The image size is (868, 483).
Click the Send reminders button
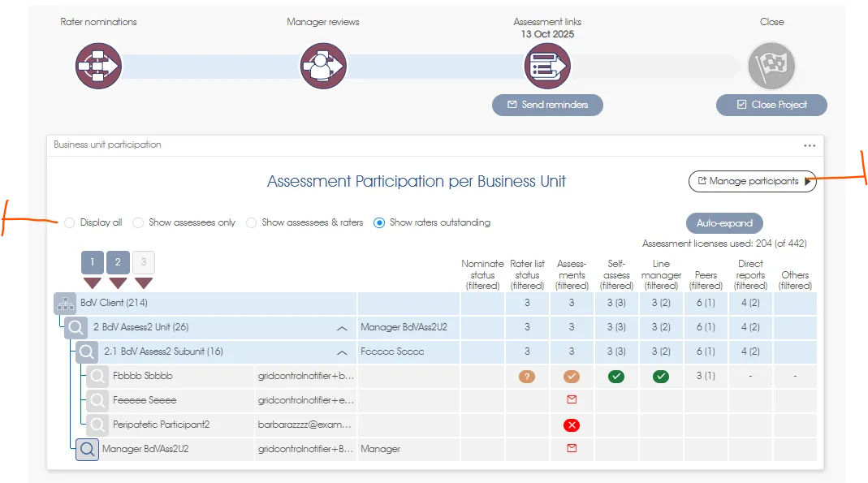547,105
